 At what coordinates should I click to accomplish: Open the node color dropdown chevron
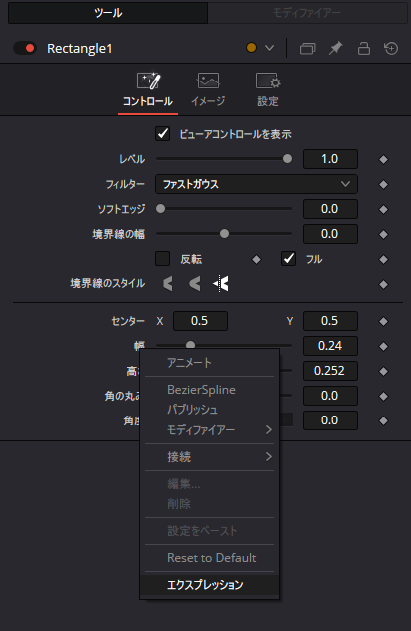pyautogui.click(x=269, y=48)
